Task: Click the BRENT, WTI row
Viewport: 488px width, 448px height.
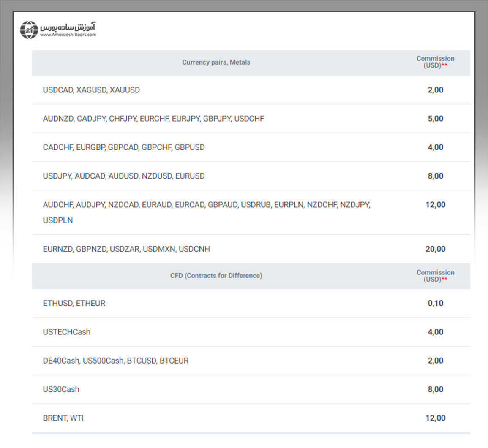Action: 63,418
